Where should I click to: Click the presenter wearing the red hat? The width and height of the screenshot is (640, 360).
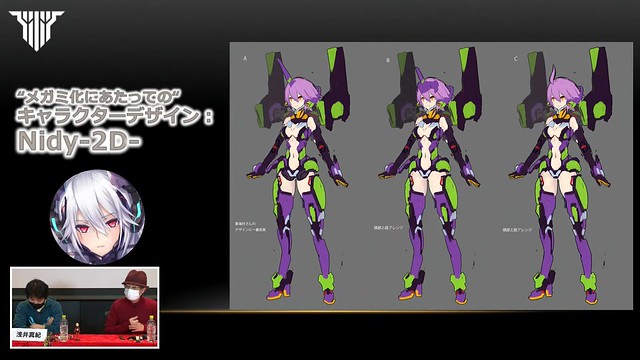[x=132, y=302]
